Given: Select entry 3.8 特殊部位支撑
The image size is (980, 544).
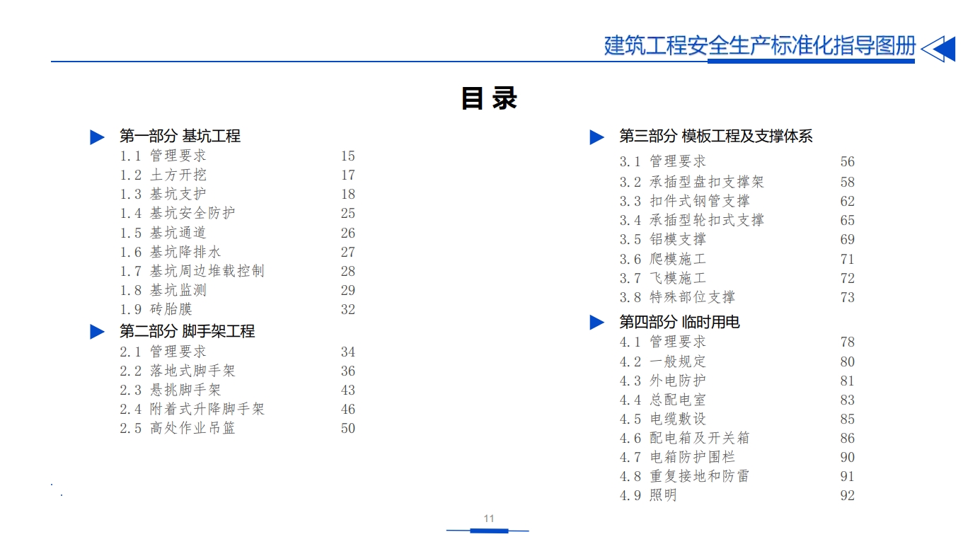Looking at the screenshot, I should click(677, 297).
